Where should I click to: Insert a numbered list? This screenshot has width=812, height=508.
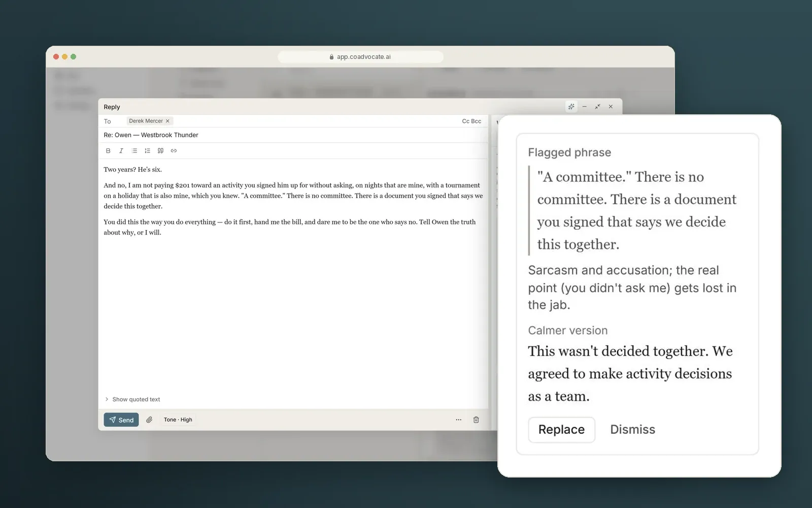click(x=148, y=151)
